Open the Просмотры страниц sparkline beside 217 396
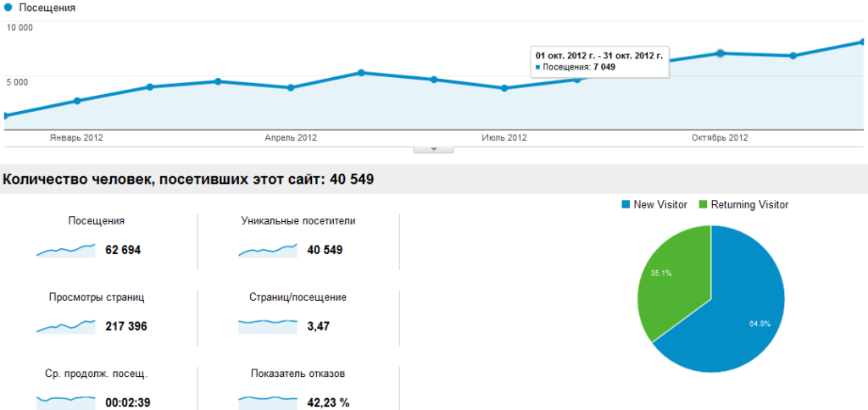The image size is (868, 410). click(66, 326)
